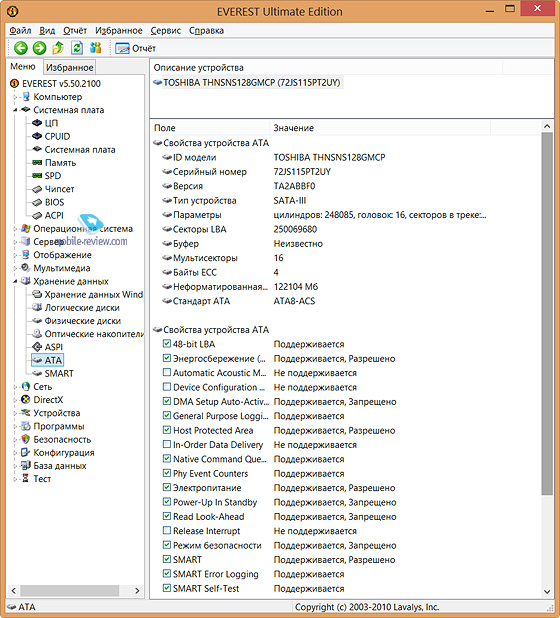The image size is (560, 618).
Task: Open the Отчёт menu
Action: coord(75,30)
